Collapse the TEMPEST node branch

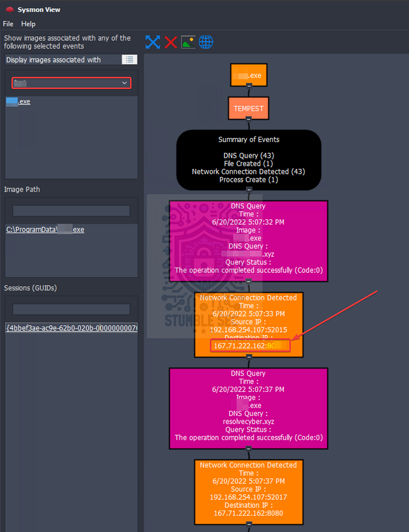point(248,119)
